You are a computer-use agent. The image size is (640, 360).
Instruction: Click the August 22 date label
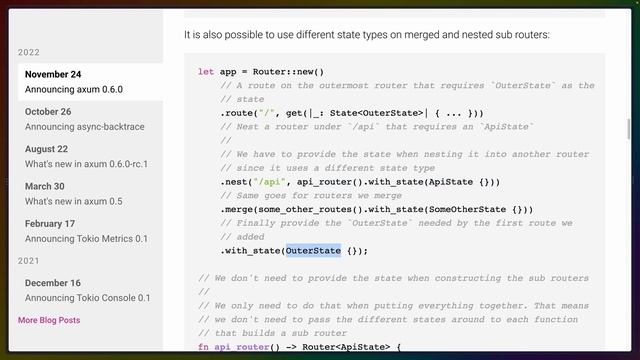pyautogui.click(x=46, y=149)
